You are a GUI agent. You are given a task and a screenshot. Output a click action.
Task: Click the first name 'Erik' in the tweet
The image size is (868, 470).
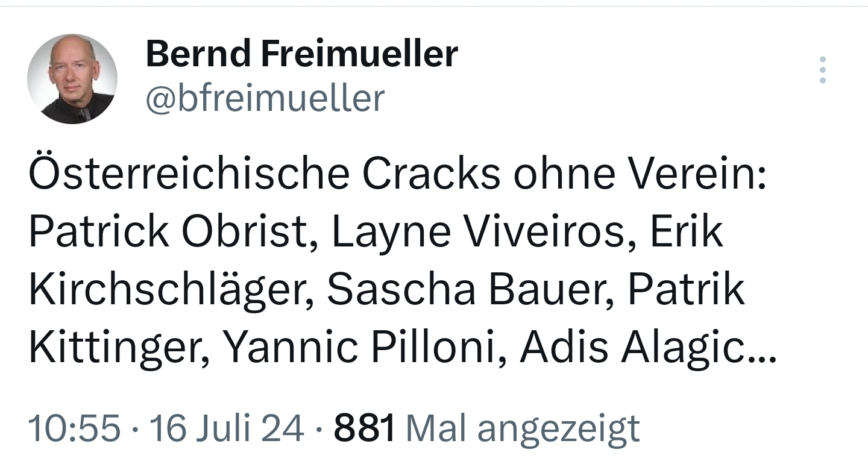[x=686, y=233]
